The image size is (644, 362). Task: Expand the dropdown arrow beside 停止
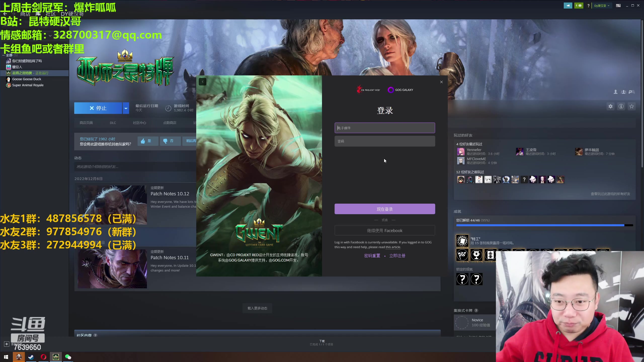[126, 108]
